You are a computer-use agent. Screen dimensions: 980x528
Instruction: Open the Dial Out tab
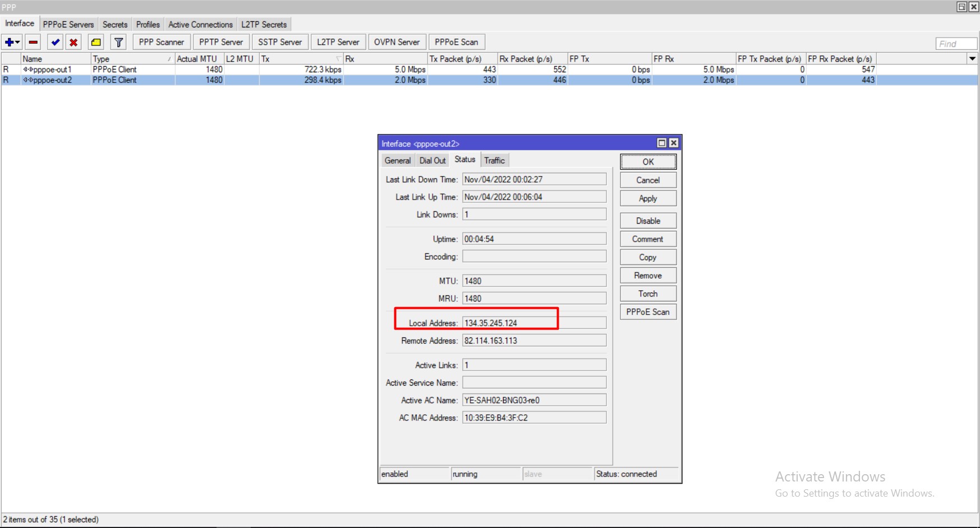click(x=433, y=160)
